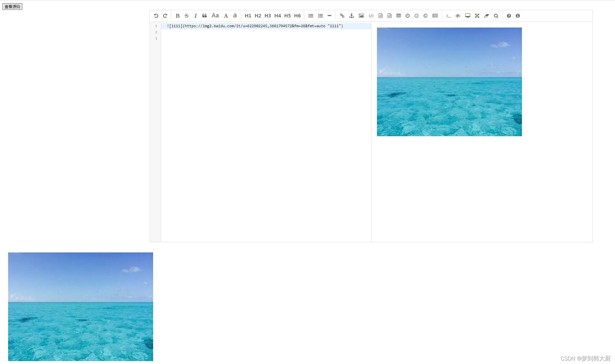Insert an H1 heading
Screen dimensions: 615x364
coord(248,16)
